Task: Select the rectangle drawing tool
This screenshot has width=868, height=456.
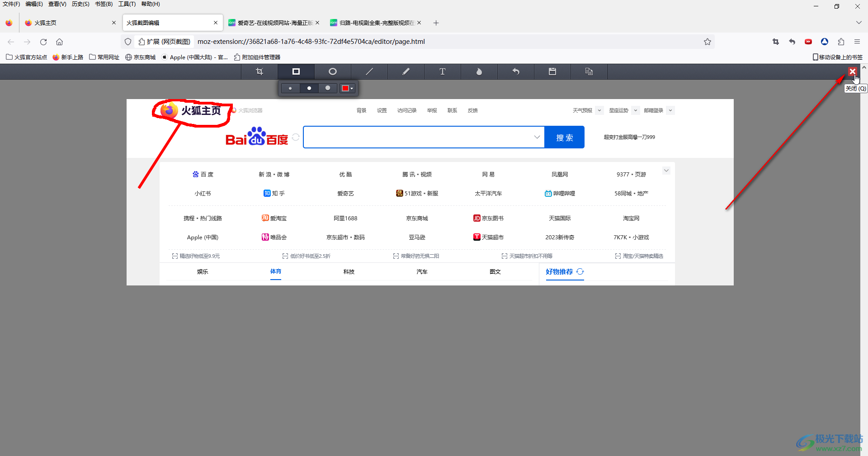Action: [296, 71]
